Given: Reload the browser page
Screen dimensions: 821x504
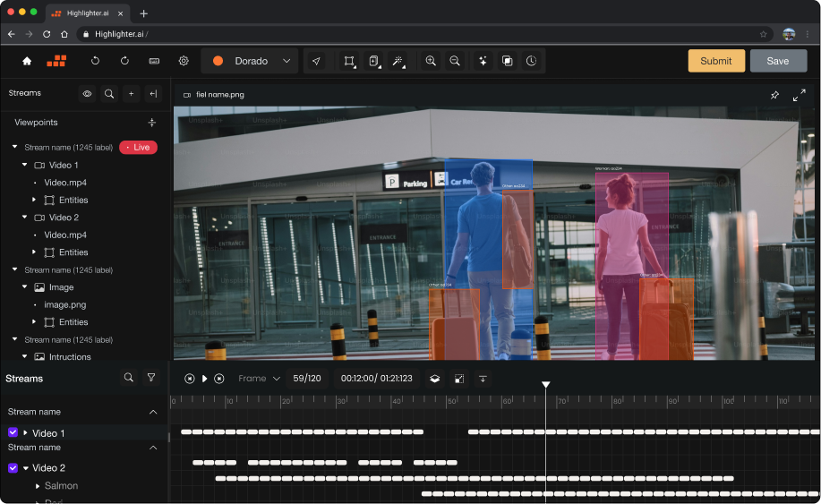Looking at the screenshot, I should [47, 34].
